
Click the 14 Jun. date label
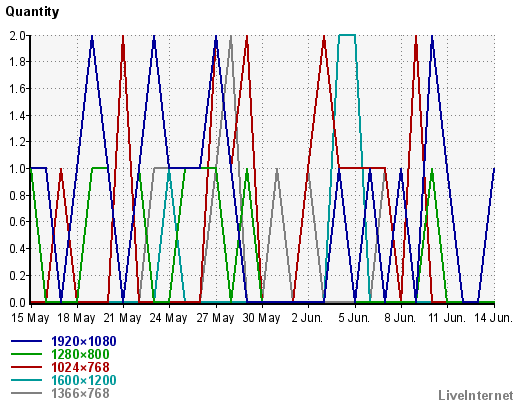[x=494, y=318]
